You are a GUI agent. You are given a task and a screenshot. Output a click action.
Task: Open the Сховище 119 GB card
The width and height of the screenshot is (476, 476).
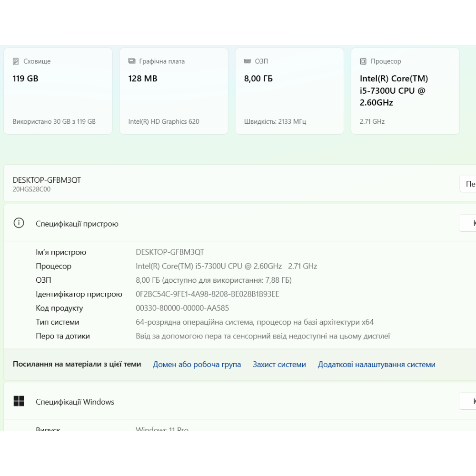tap(58, 91)
